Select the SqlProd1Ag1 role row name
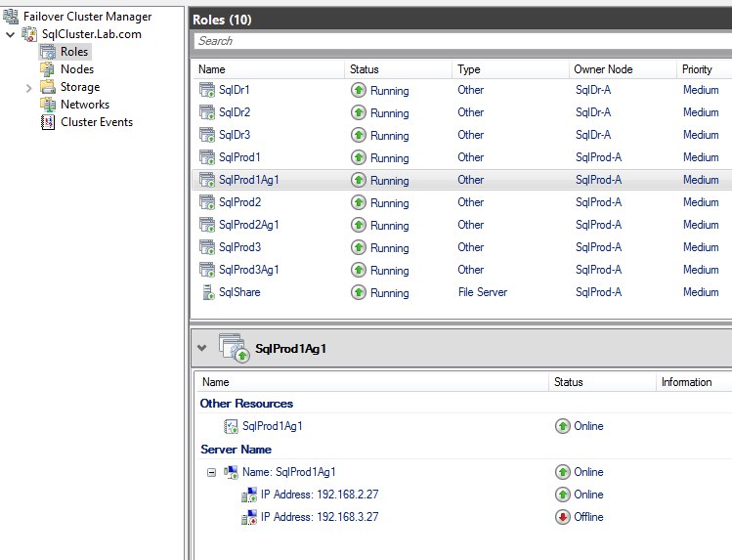Viewport: 732px width, 560px height. pyautogui.click(x=249, y=180)
